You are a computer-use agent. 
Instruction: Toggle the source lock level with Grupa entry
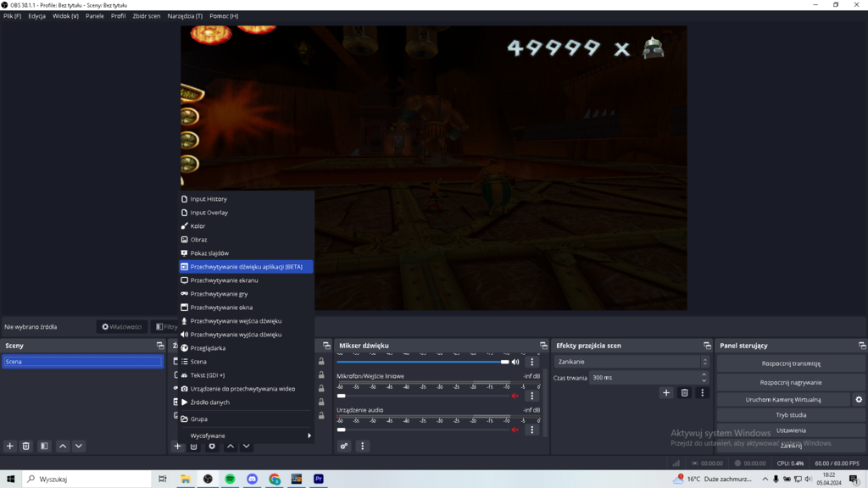point(321,415)
